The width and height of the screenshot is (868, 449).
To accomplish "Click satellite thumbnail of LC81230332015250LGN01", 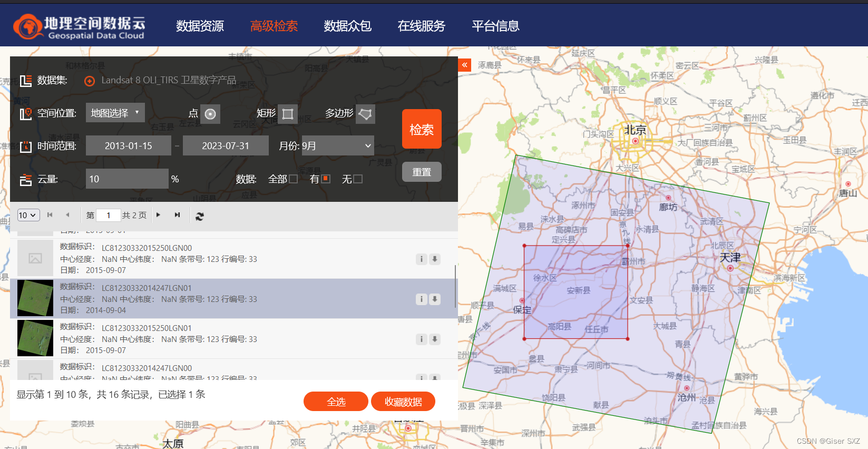I will [x=35, y=338].
